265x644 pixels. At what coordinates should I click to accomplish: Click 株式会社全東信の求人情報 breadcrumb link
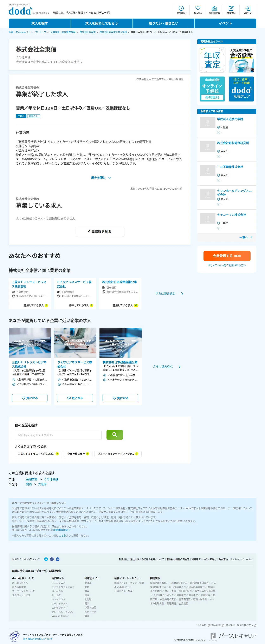tap(113, 32)
